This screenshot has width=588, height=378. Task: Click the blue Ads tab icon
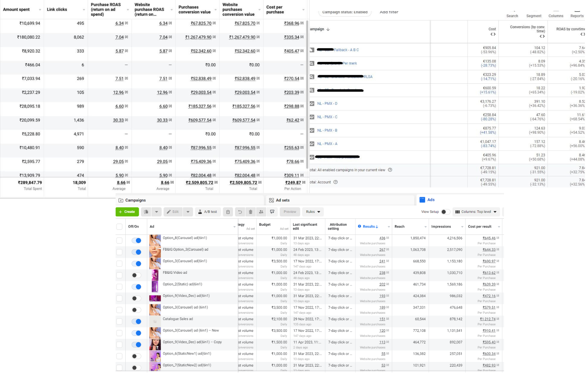pos(422,200)
